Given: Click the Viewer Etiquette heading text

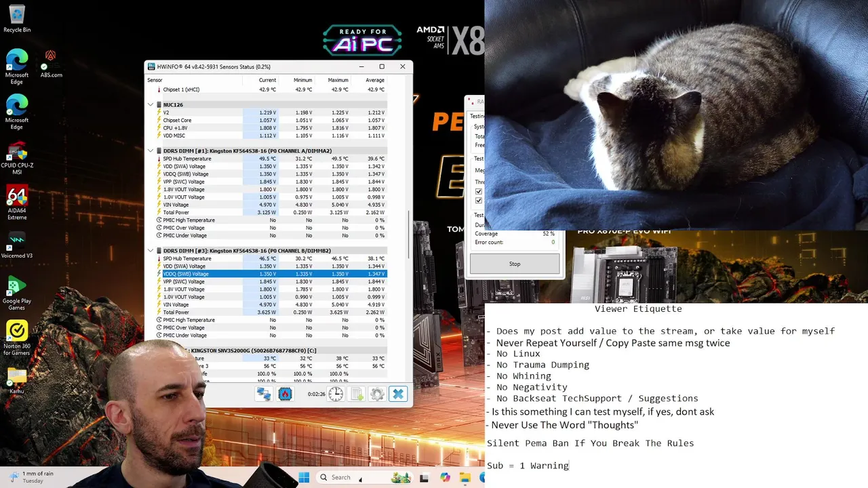Looking at the screenshot, I should tap(638, 309).
